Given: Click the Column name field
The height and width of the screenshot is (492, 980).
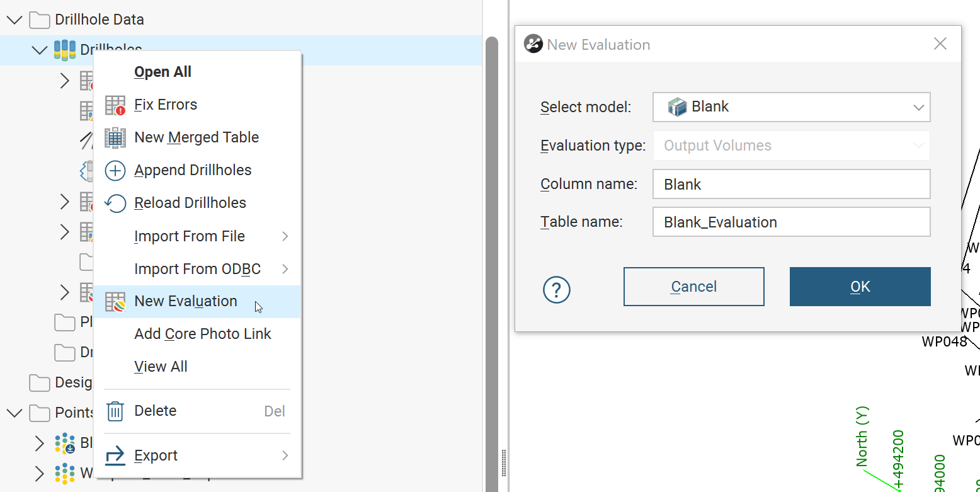Looking at the screenshot, I should pyautogui.click(x=792, y=185).
